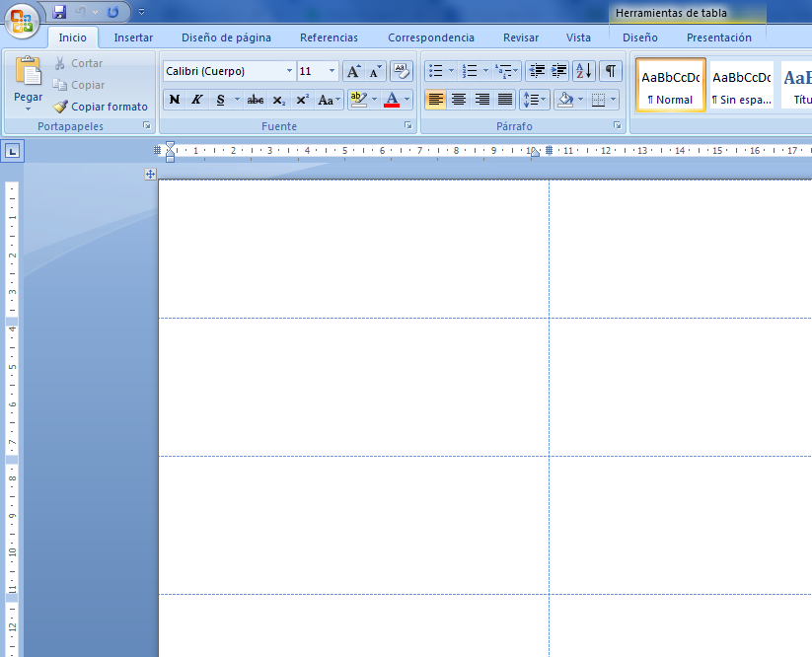This screenshot has height=657, width=812.
Task: Clear all text formatting
Action: [x=401, y=71]
